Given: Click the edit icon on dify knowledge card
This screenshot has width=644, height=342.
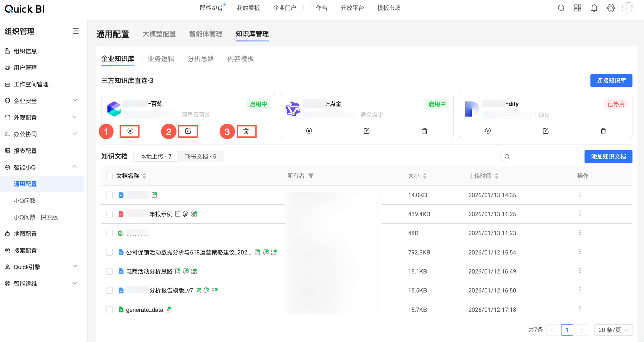Looking at the screenshot, I should [546, 131].
